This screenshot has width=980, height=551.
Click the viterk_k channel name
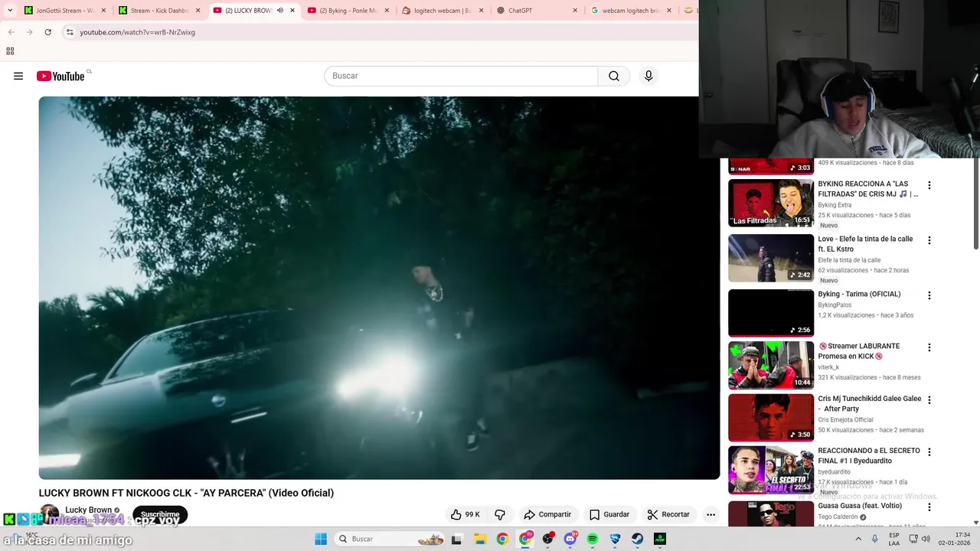[828, 367]
